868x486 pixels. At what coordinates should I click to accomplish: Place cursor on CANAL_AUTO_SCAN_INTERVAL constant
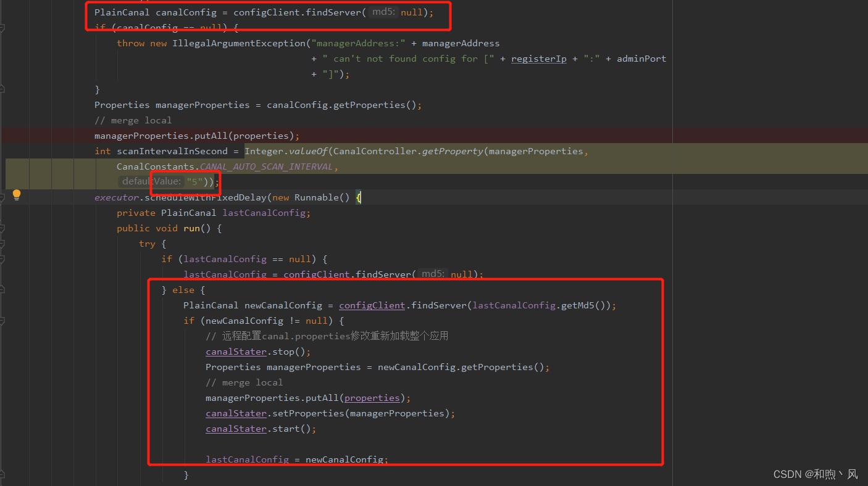click(x=265, y=166)
